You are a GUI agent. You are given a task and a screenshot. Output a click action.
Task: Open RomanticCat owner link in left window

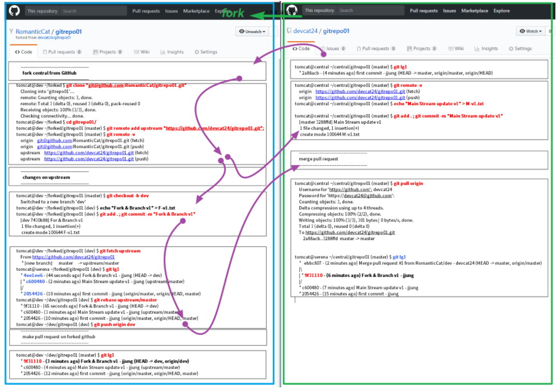click(x=33, y=32)
